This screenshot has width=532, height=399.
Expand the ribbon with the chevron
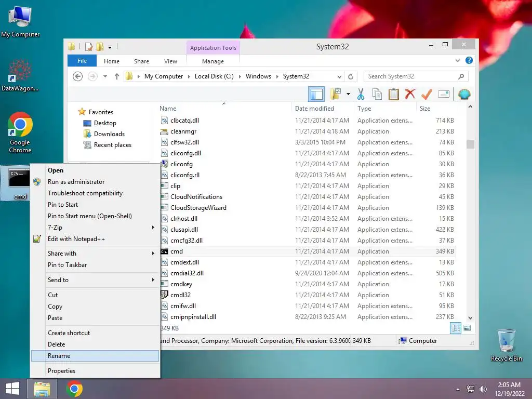[457, 60]
